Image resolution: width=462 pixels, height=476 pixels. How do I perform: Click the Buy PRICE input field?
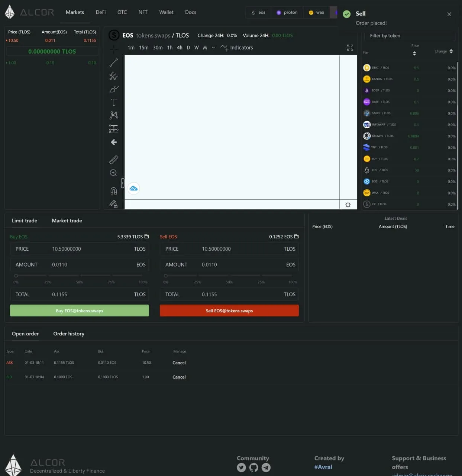(x=80, y=249)
